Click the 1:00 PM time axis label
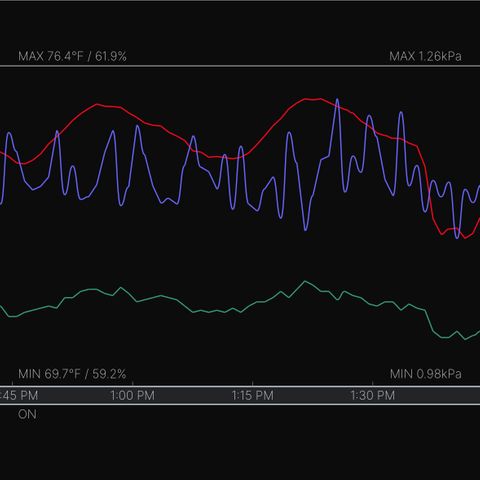Image resolution: width=480 pixels, height=480 pixels. click(x=132, y=396)
